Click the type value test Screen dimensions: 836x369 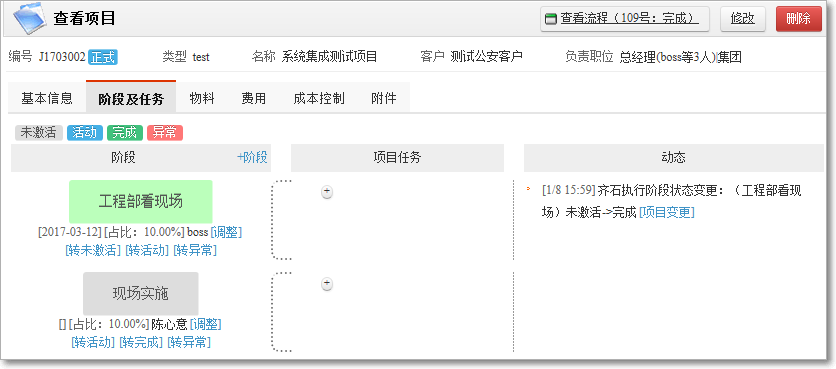click(x=201, y=57)
